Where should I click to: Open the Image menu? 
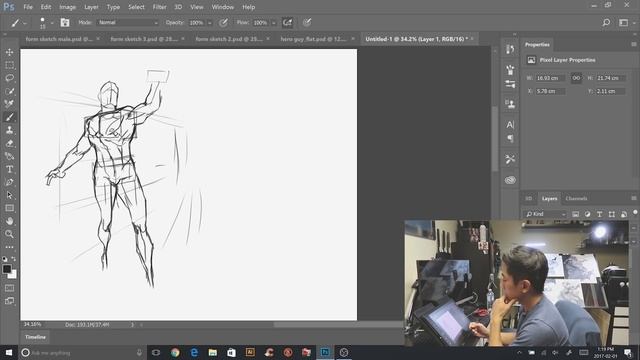tap(67, 7)
